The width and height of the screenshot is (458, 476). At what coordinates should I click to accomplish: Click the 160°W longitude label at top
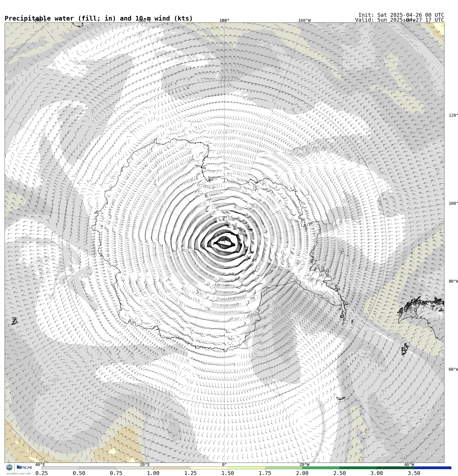(x=304, y=20)
